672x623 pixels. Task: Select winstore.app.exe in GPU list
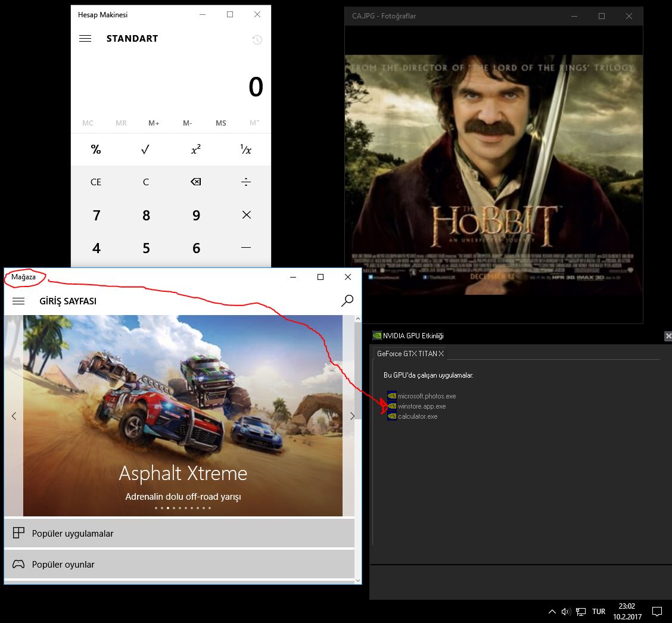(422, 406)
